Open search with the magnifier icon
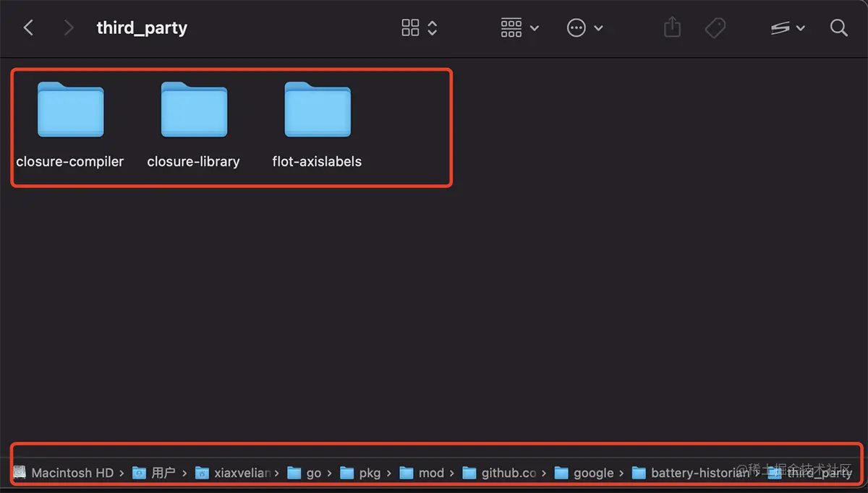The width and height of the screenshot is (868, 493). [x=839, y=28]
